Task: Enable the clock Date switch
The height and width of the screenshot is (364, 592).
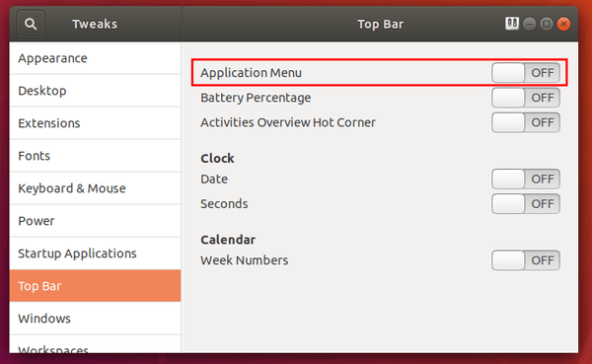Action: (x=526, y=179)
